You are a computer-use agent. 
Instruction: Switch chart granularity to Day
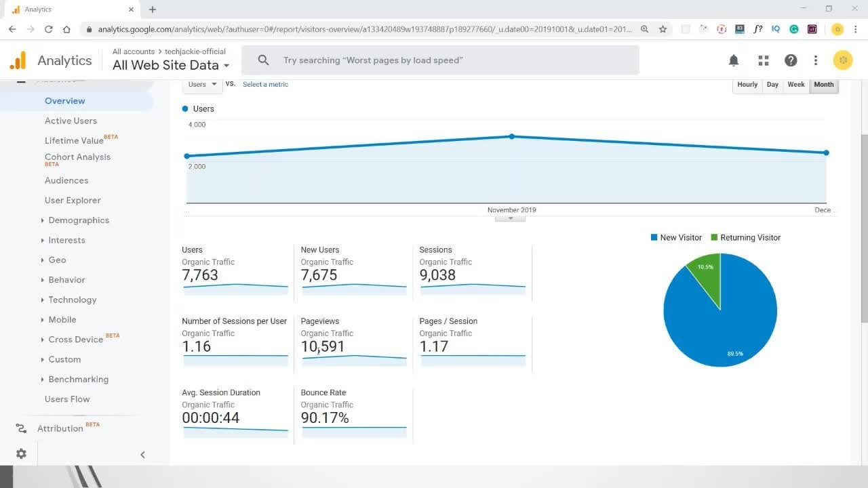pos(772,85)
